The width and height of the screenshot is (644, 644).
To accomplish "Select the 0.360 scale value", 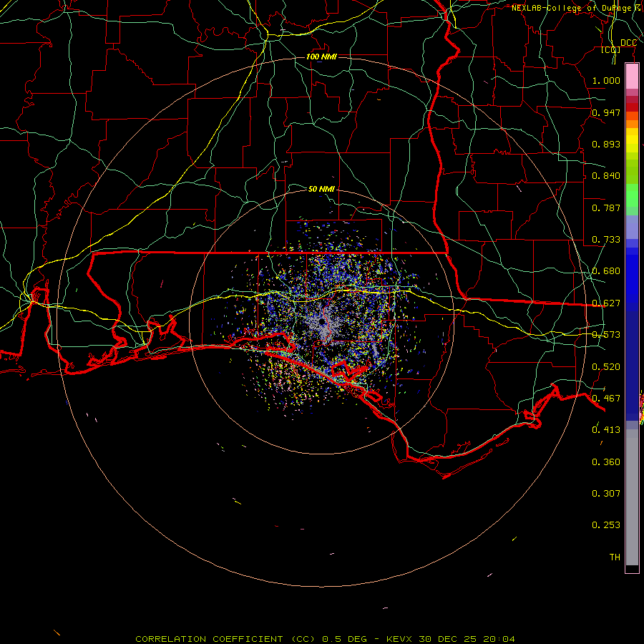I will 606,462.
